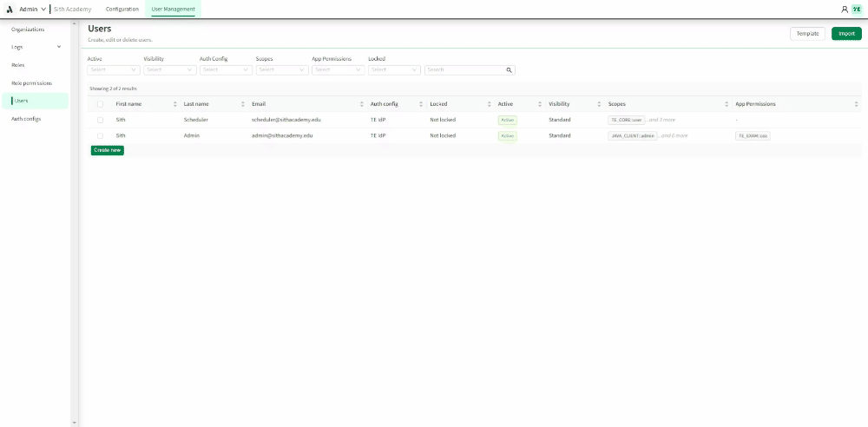868x427 pixels.
Task: Click the TE_EXAM:coa permission tag
Action: coord(753,135)
